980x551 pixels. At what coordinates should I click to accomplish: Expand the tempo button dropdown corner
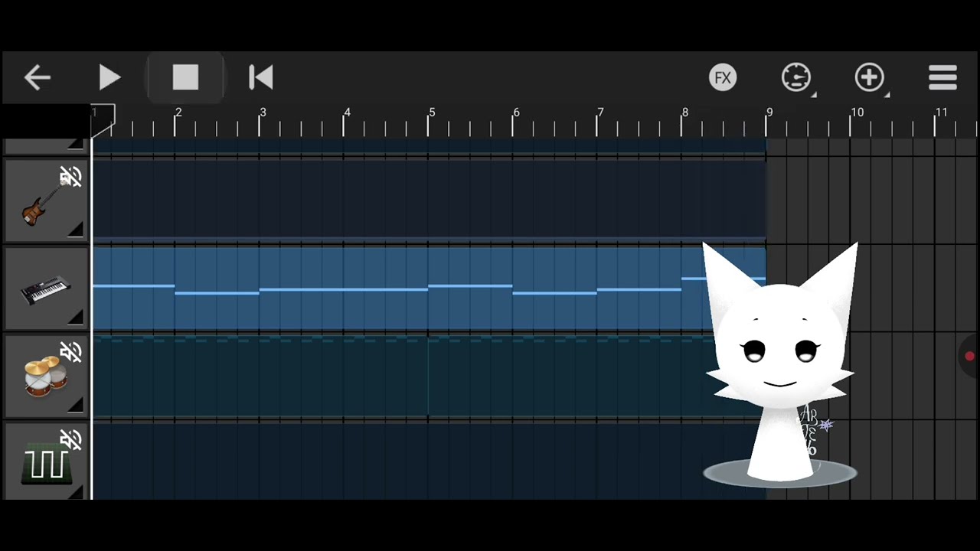point(814,95)
